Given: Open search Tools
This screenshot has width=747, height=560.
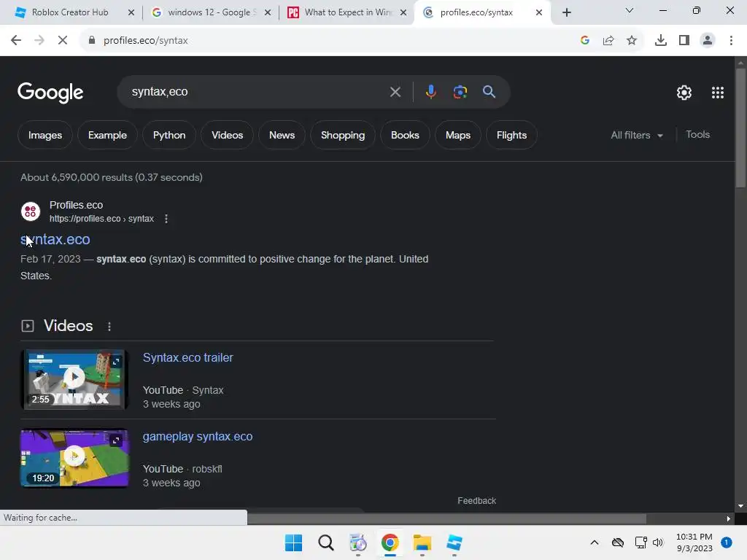Looking at the screenshot, I should point(697,135).
